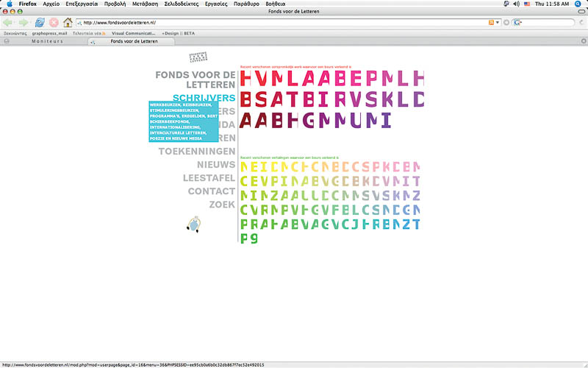Open the TOEKENNINGEN menu item
The width and height of the screenshot is (588, 368).
pyautogui.click(x=197, y=152)
